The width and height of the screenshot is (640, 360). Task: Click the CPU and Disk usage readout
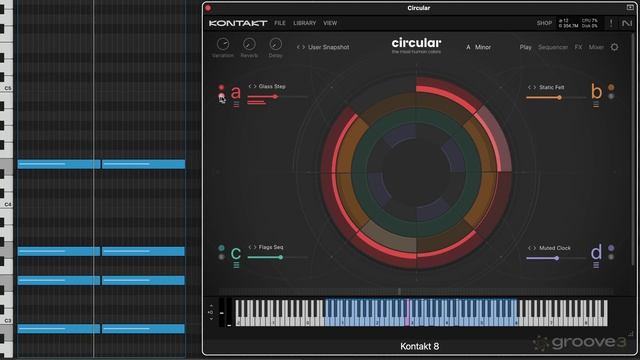[590, 23]
